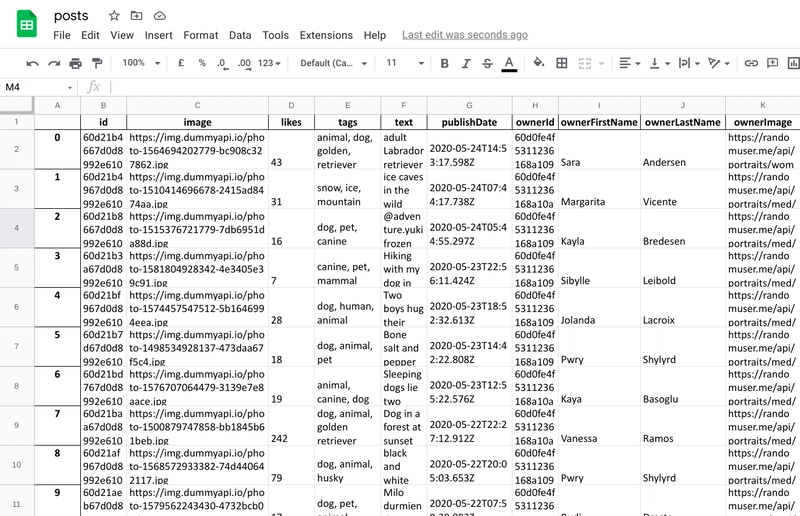The height and width of the screenshot is (516, 800).
Task: Move document using the folder icon
Action: [137, 16]
